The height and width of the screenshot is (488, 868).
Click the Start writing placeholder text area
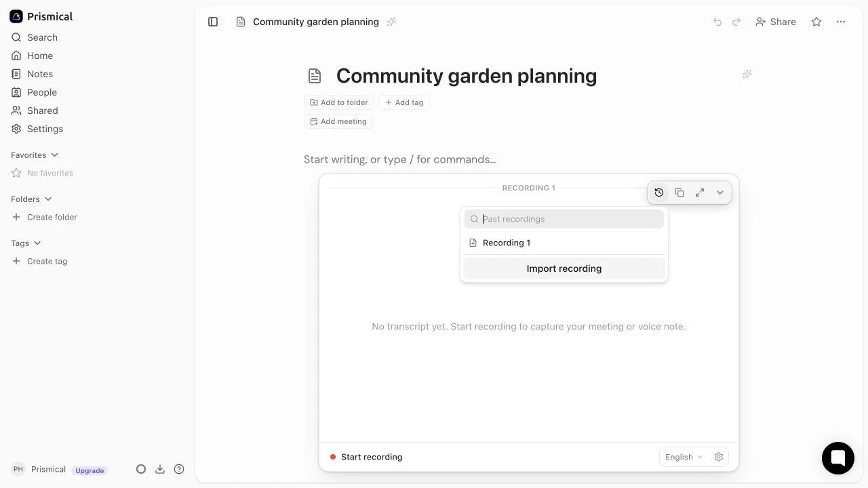(x=399, y=159)
